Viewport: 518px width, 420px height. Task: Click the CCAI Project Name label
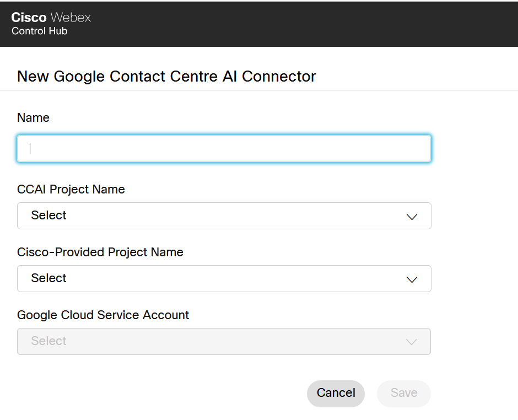click(x=71, y=190)
